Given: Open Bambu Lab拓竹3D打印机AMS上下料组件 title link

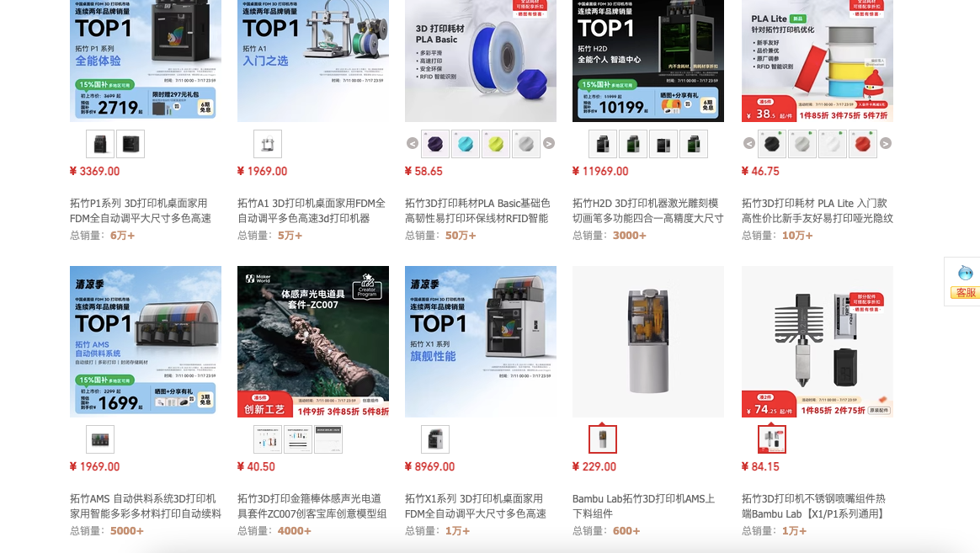Looking at the screenshot, I should pyautogui.click(x=644, y=506).
